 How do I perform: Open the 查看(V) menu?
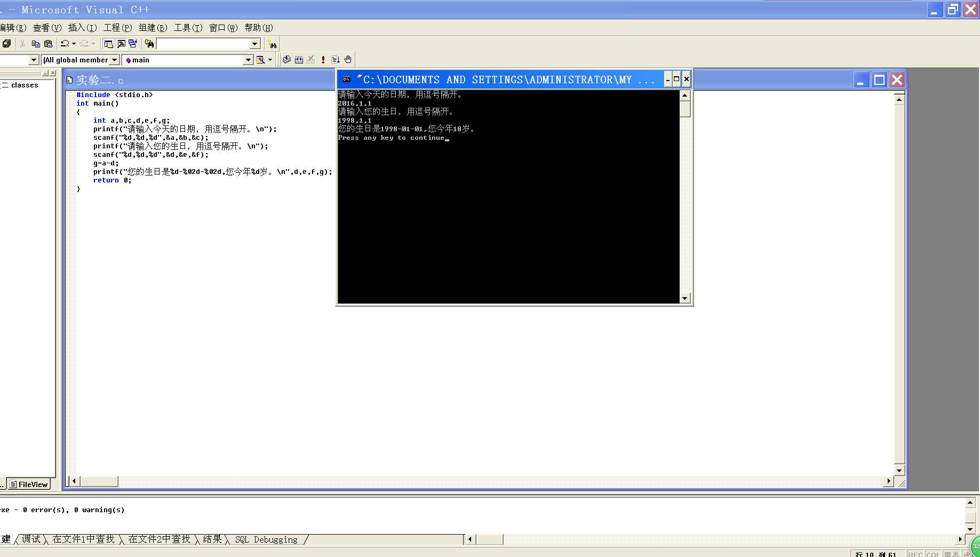pyautogui.click(x=47, y=28)
